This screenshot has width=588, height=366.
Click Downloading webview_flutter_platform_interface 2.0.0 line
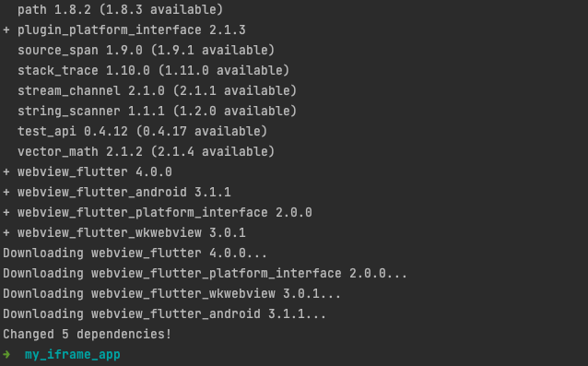click(x=205, y=273)
